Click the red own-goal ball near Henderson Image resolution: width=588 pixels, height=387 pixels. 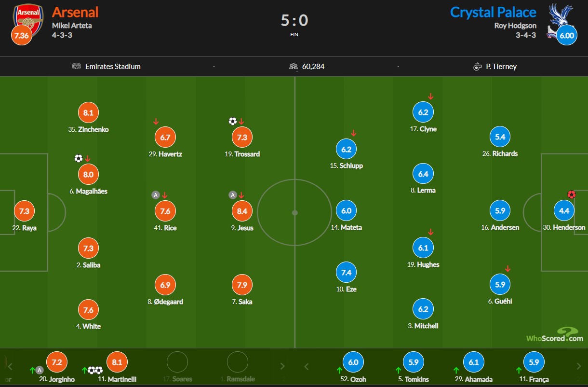click(572, 195)
